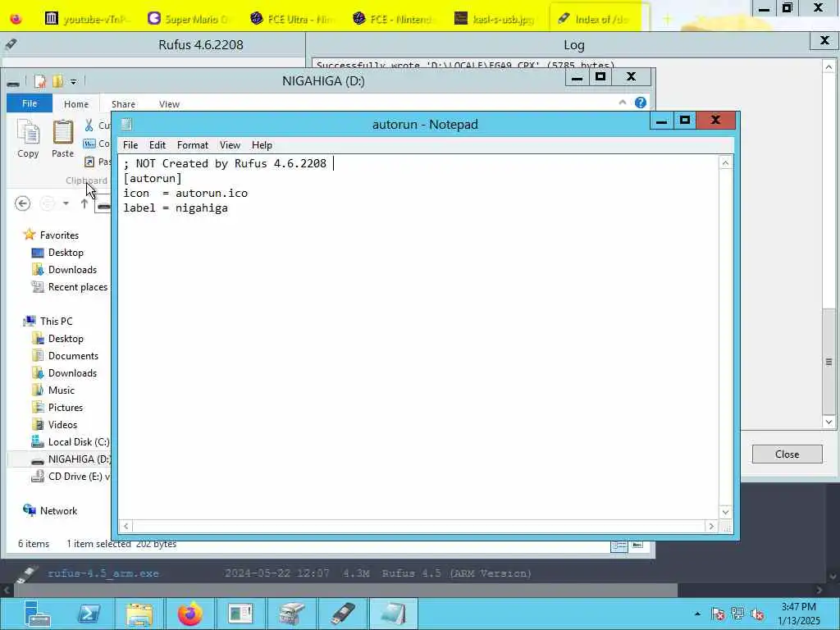This screenshot has width=840, height=630.
Task: Switch to the Explorer Share ribbon tab
Action: [x=123, y=104]
